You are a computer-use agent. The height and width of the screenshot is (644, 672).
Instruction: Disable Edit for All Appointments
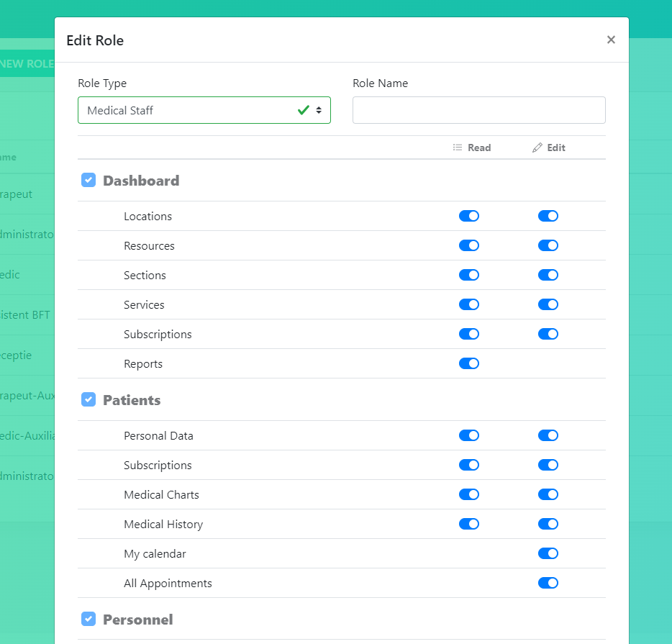pos(548,583)
